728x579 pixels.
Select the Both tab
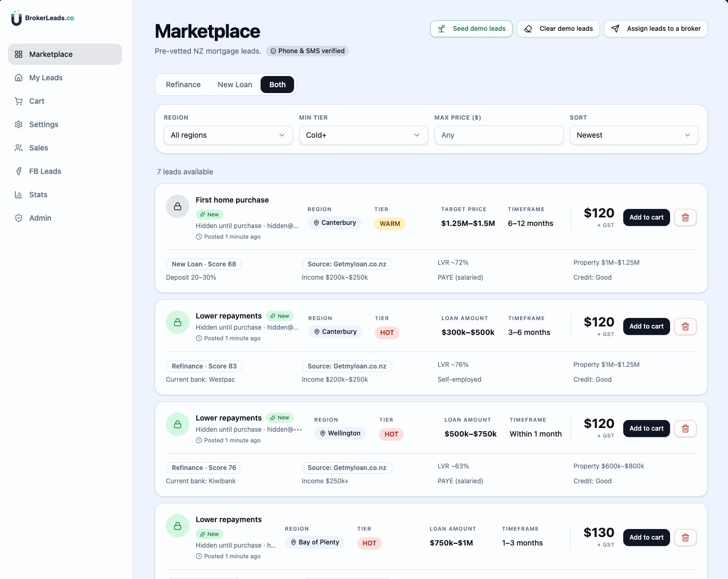[278, 85]
